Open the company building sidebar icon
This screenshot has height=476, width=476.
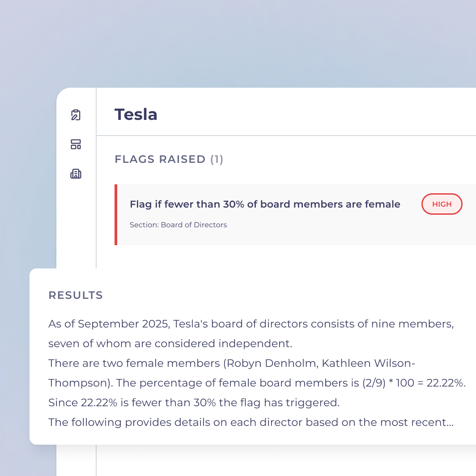(x=76, y=174)
